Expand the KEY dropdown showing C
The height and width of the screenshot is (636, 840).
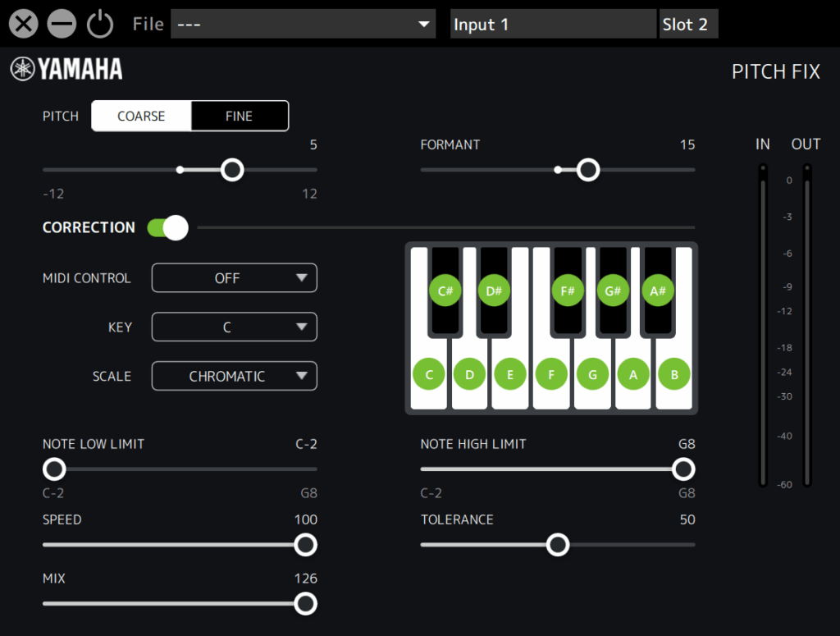click(x=234, y=327)
